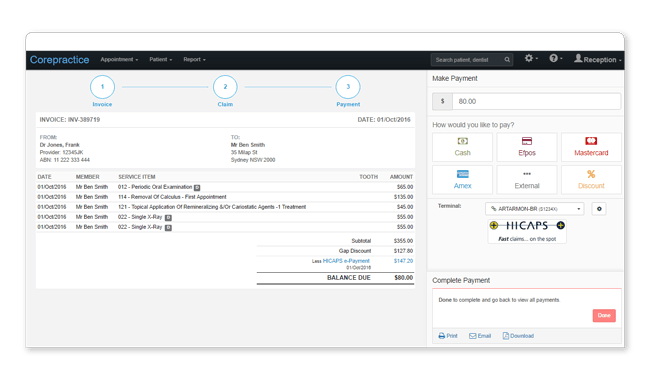
Task: Apply a Discount payment option
Action: 591,180
